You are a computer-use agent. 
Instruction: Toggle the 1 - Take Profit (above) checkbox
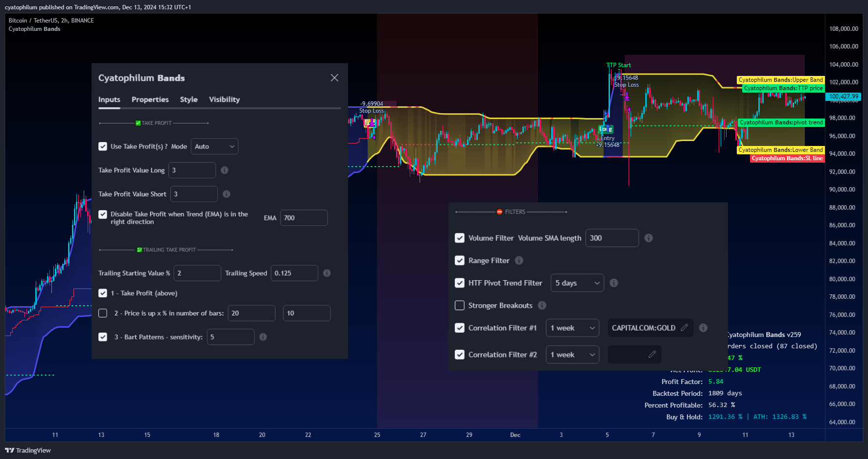(103, 293)
